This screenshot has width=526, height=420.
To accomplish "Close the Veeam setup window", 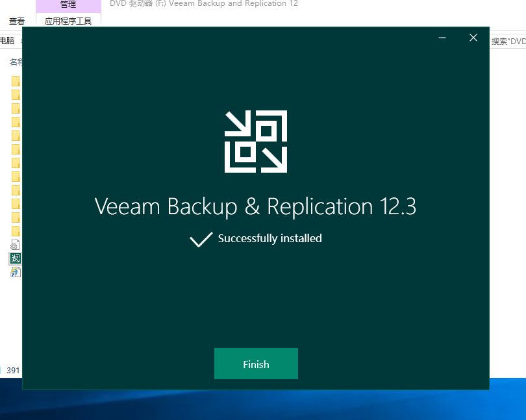I will click(x=473, y=38).
